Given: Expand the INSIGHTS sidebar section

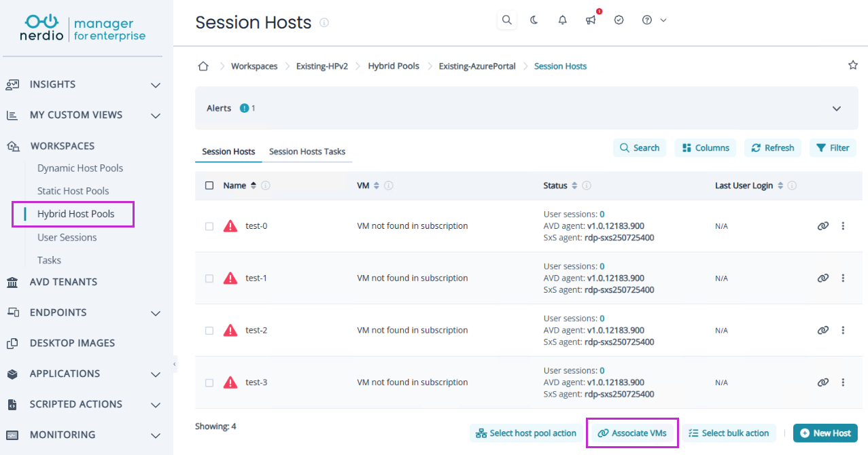Looking at the screenshot, I should tap(156, 85).
